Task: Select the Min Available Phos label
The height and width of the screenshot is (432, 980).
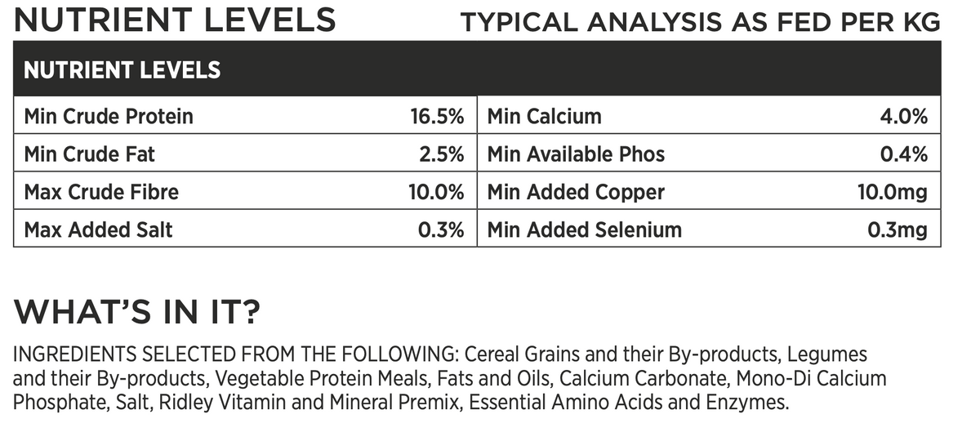Action: [x=576, y=154]
